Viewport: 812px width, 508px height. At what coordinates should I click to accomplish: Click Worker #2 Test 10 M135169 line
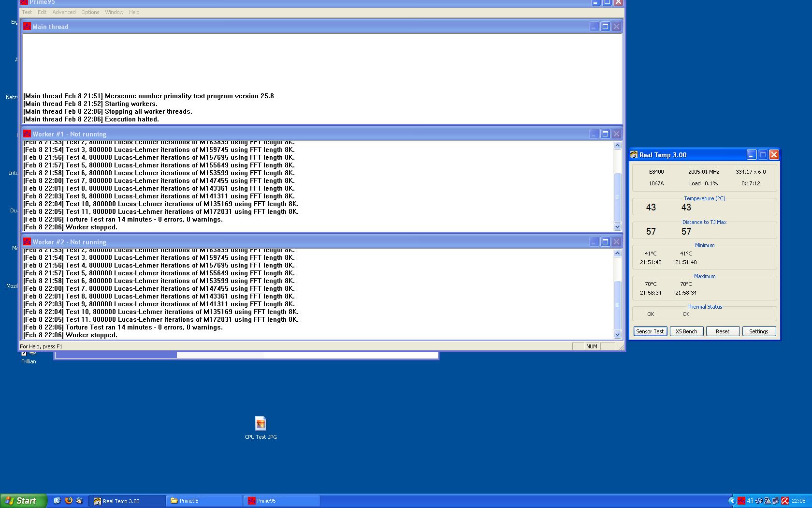pos(161,312)
